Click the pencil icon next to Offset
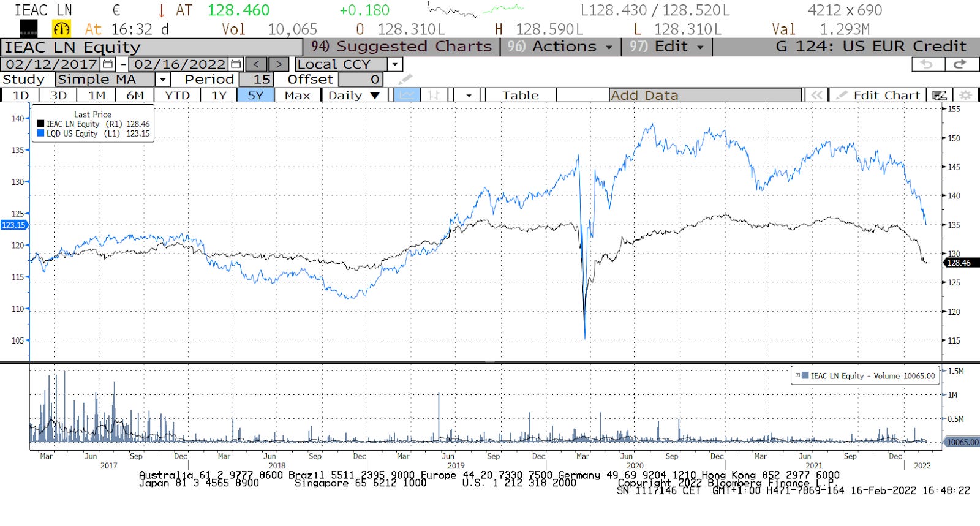Screen dimensions: 980x526 point(405,80)
